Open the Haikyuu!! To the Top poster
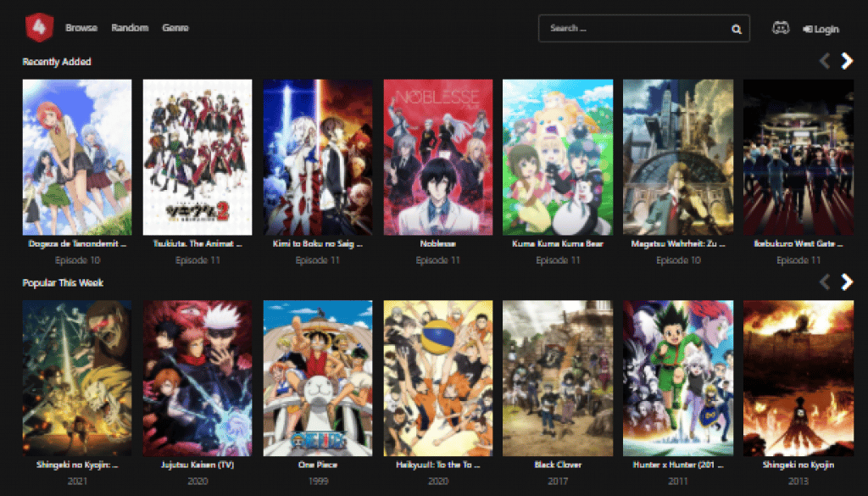Image resolution: width=868 pixels, height=496 pixels. tap(438, 378)
